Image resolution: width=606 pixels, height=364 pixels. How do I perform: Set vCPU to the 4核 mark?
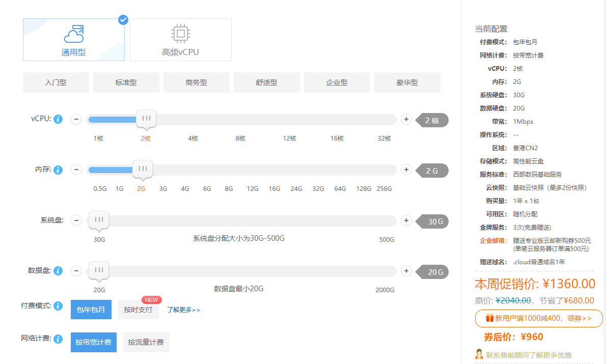(193, 138)
